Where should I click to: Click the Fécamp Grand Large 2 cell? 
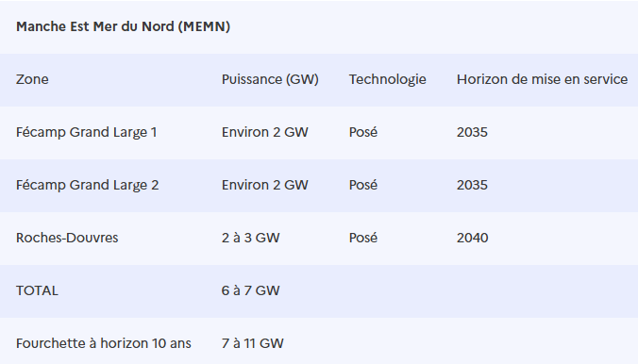click(x=87, y=186)
